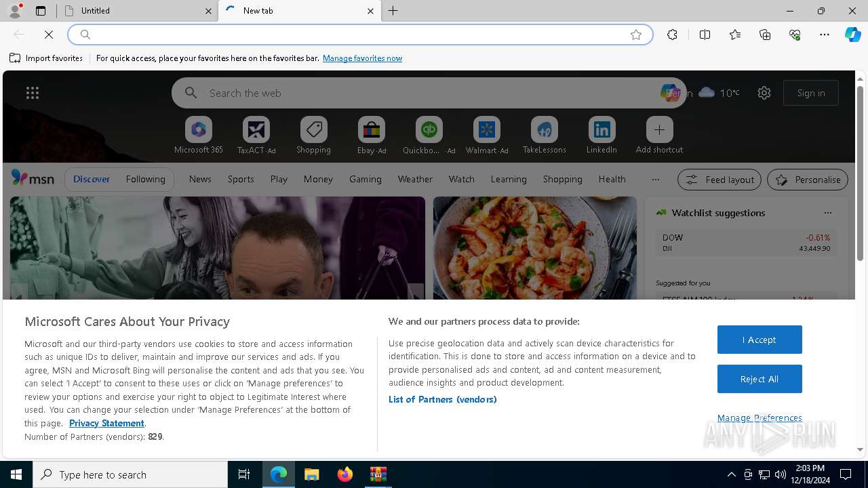
Task: Open the Gaming category
Action: [366, 179]
